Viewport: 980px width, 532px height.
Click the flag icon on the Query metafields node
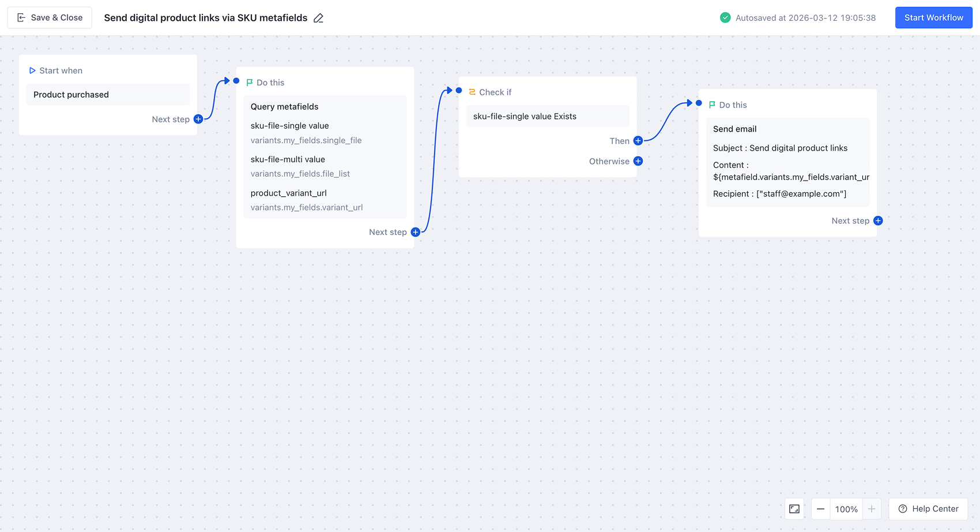click(249, 82)
